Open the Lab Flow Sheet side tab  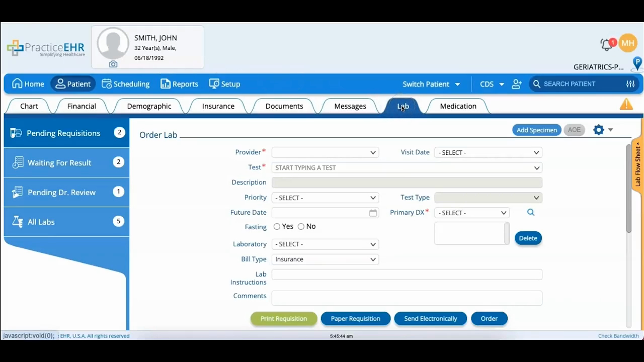tap(638, 164)
